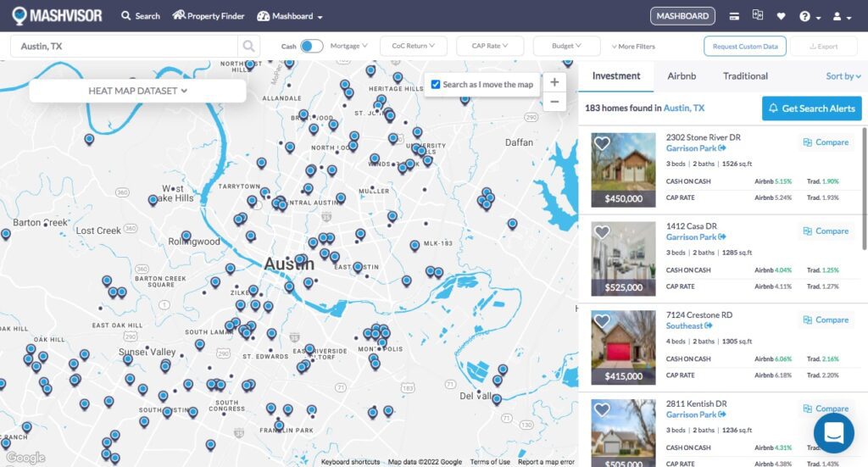Favorite the 2811 Kentish DR listing heart
This screenshot has height=467, width=868.
point(602,409)
